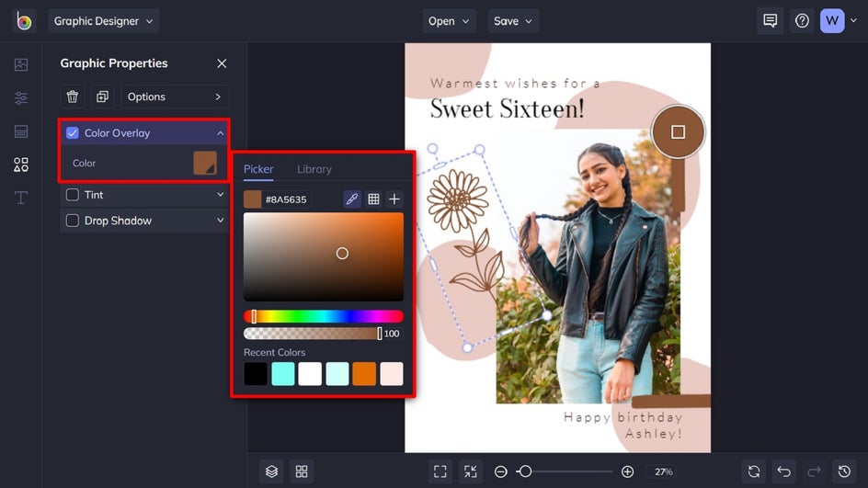Open the history clock icon
868x488 pixels.
coord(844,471)
